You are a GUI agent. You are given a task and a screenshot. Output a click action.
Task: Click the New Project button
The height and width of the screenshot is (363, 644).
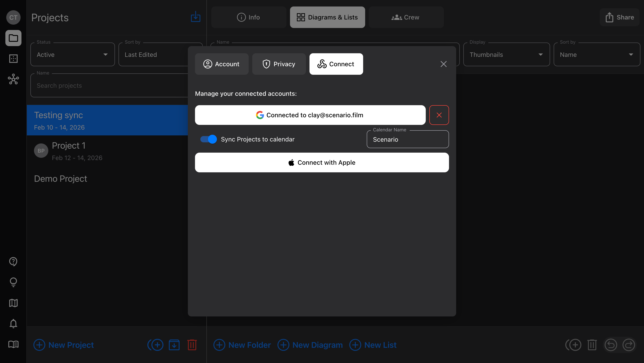[64, 345]
